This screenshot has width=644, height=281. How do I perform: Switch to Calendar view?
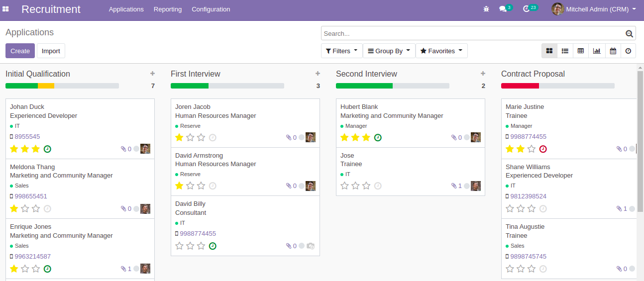tap(613, 51)
